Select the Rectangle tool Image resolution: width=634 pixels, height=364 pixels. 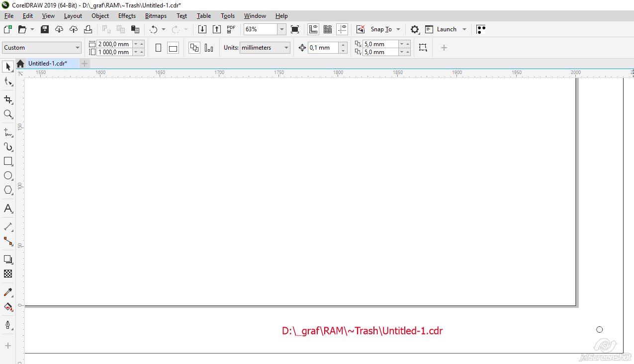point(8,161)
